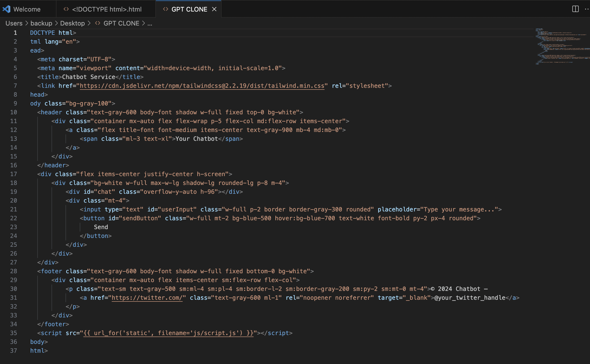The image size is (590, 364).
Task: Expand the Users breadcrumb segment
Action: pyautogui.click(x=14, y=23)
